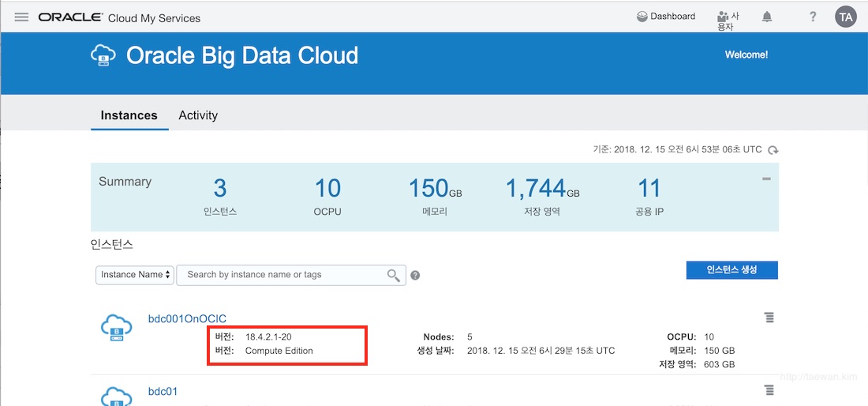Open the bdc01 actions menu
Viewport: 868px width, 406px height.
pyautogui.click(x=769, y=390)
